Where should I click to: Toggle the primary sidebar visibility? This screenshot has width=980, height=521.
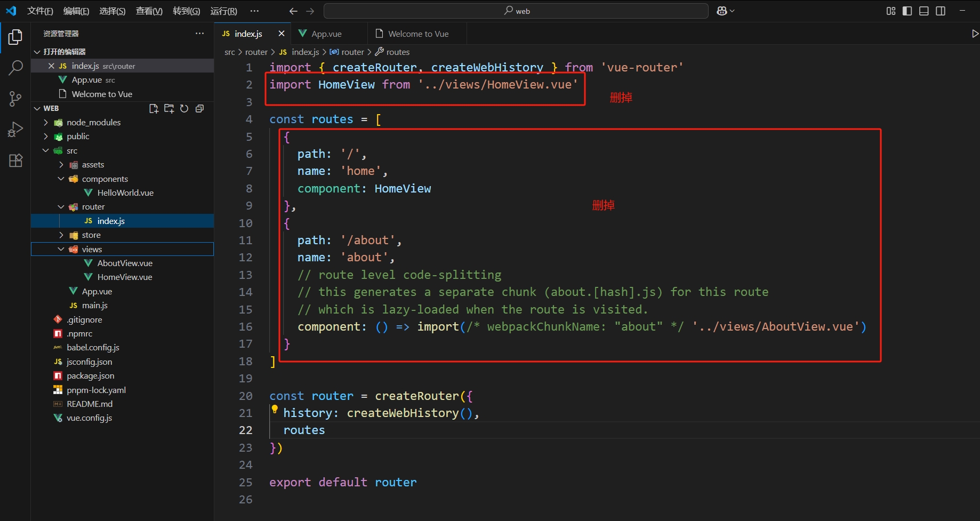pos(907,11)
